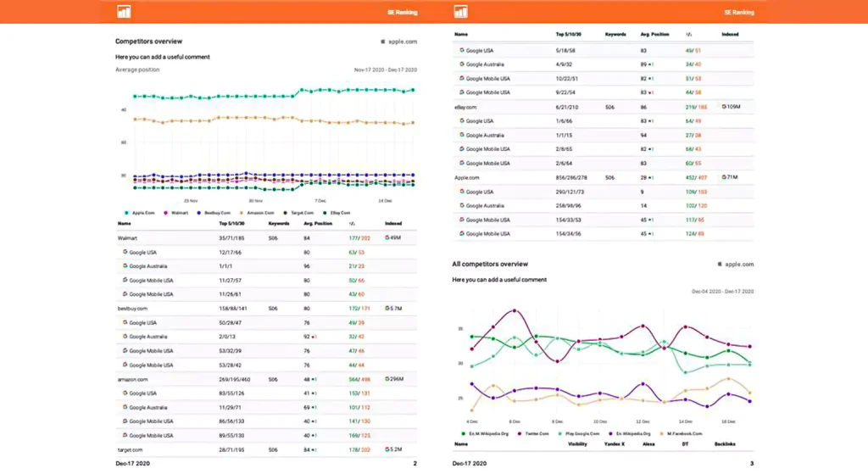Open the amazon.com competitor row name
Screen dimensions: 868x474
click(x=131, y=379)
